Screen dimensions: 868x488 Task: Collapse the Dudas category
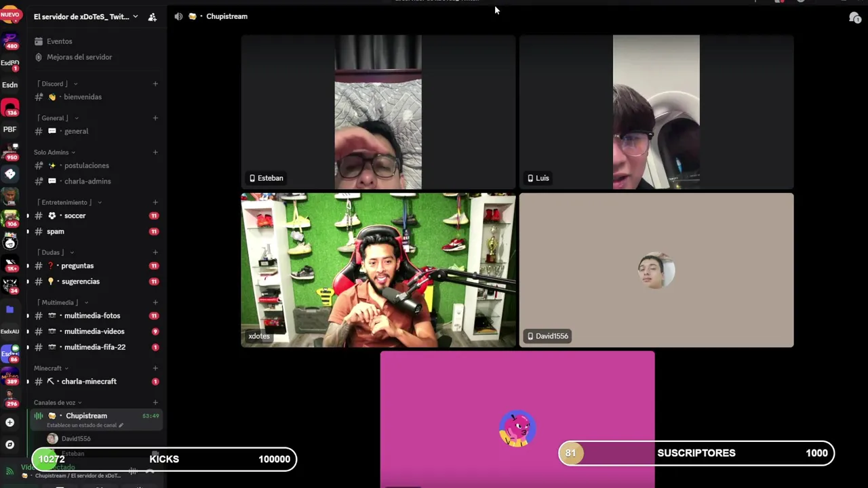point(56,252)
